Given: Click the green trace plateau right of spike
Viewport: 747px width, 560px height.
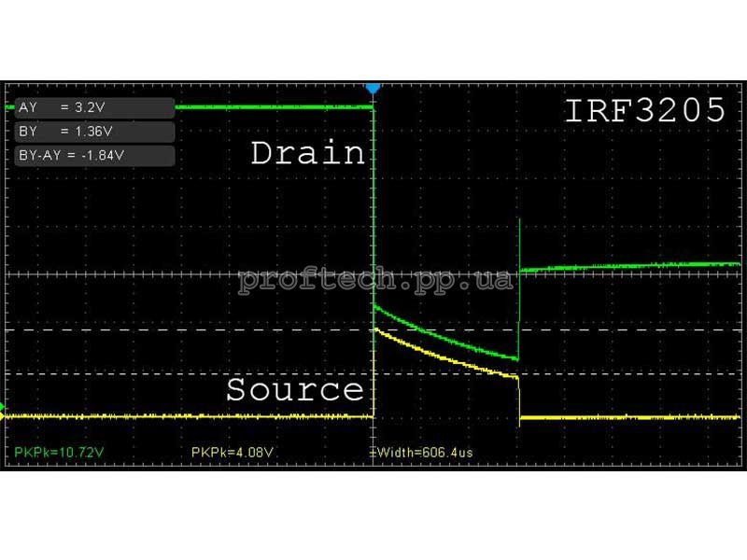Looking at the screenshot, I should (x=635, y=266).
